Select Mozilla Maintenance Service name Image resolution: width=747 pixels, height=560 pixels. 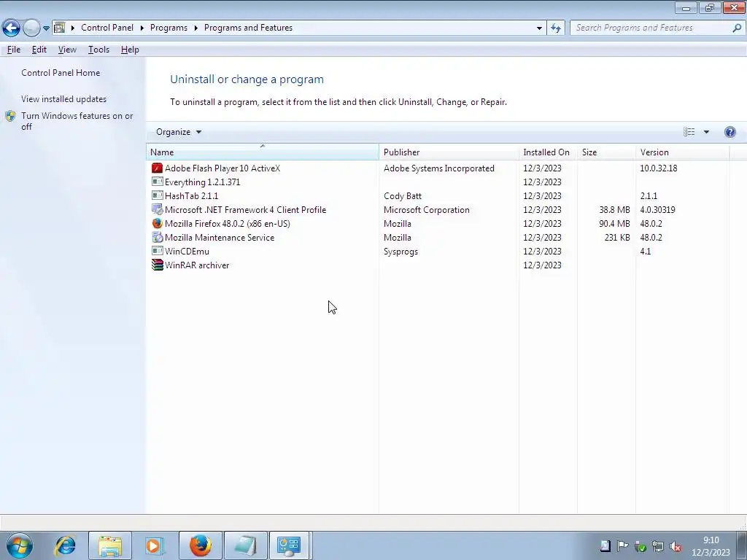click(x=220, y=237)
